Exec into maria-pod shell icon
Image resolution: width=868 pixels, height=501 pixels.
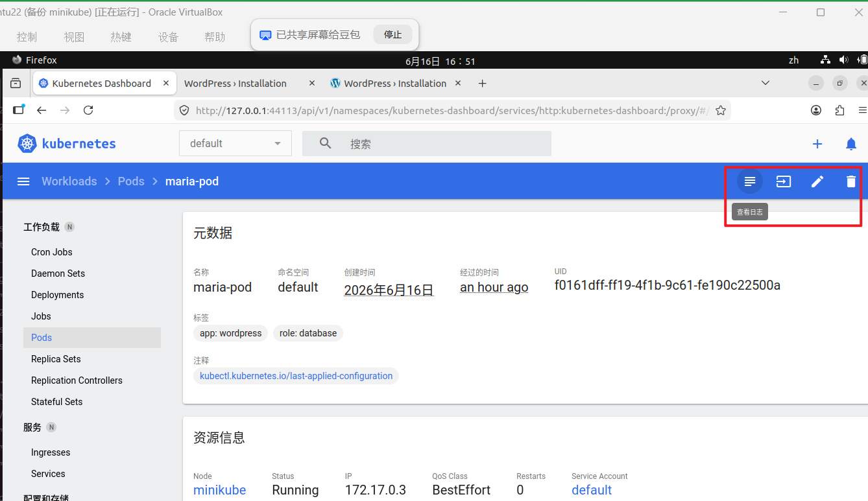pos(784,181)
